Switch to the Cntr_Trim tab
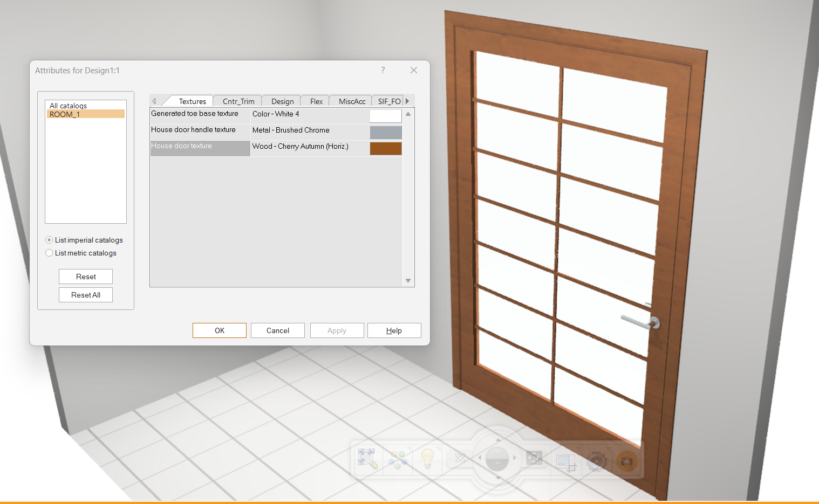 (x=238, y=101)
